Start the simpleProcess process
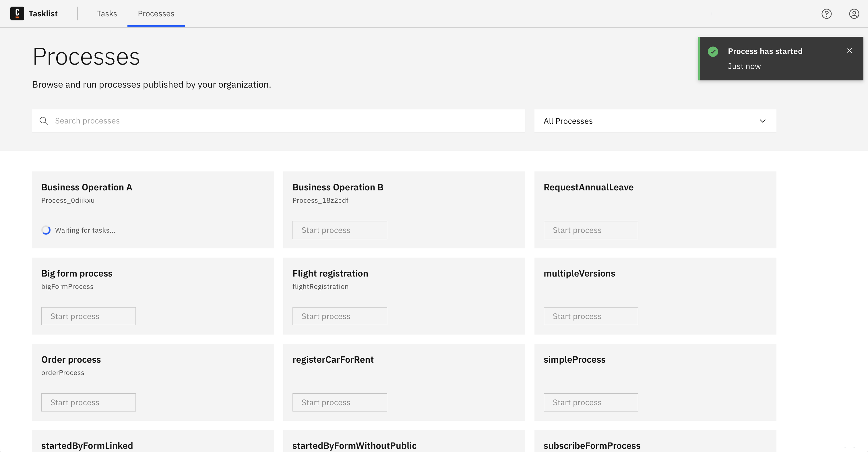The width and height of the screenshot is (868, 452). [x=591, y=402]
